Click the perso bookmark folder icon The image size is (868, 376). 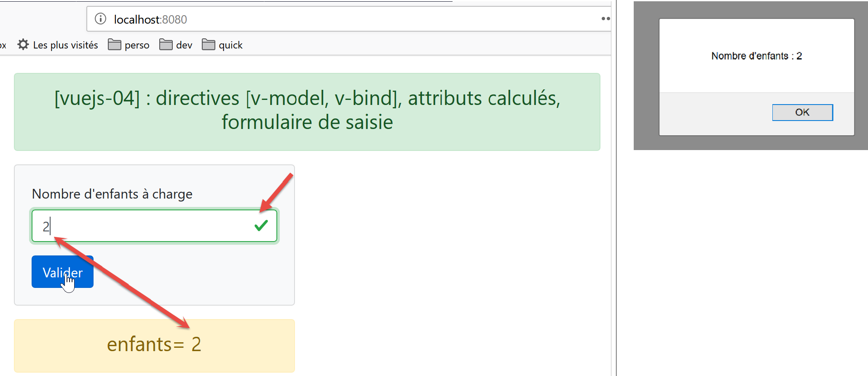pos(114,45)
